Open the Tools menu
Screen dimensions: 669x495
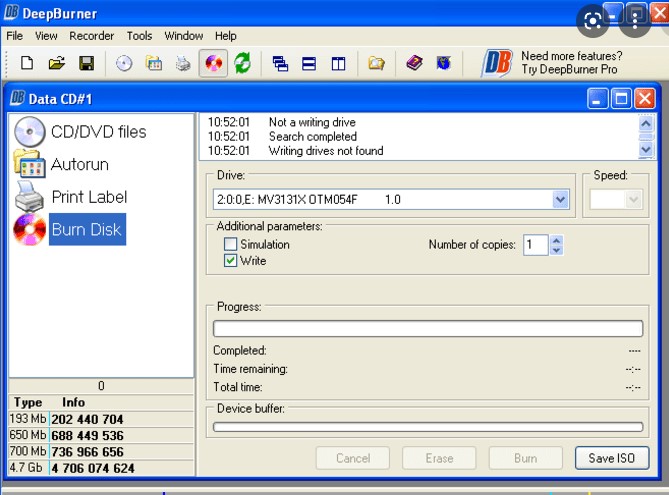pyautogui.click(x=139, y=36)
